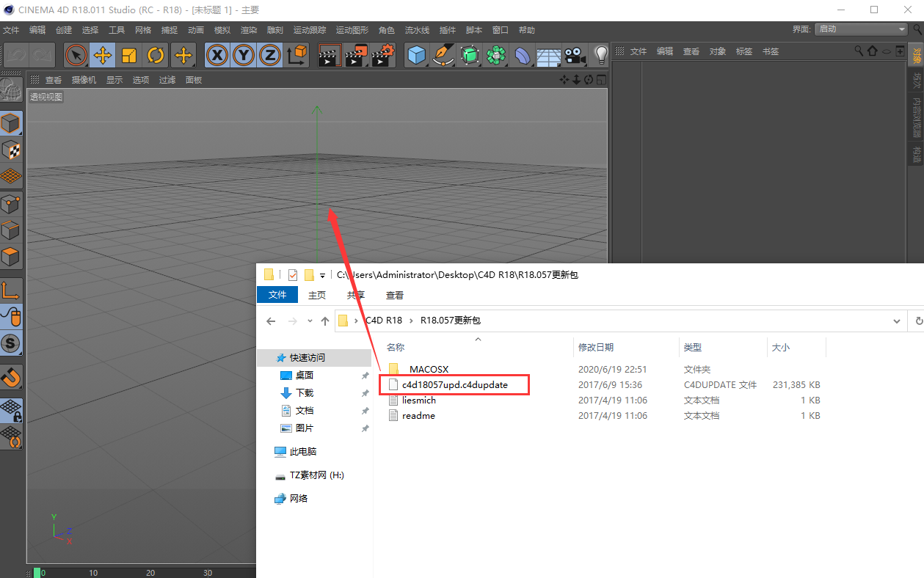
Task: Open the 模拟 menu
Action: [222, 30]
